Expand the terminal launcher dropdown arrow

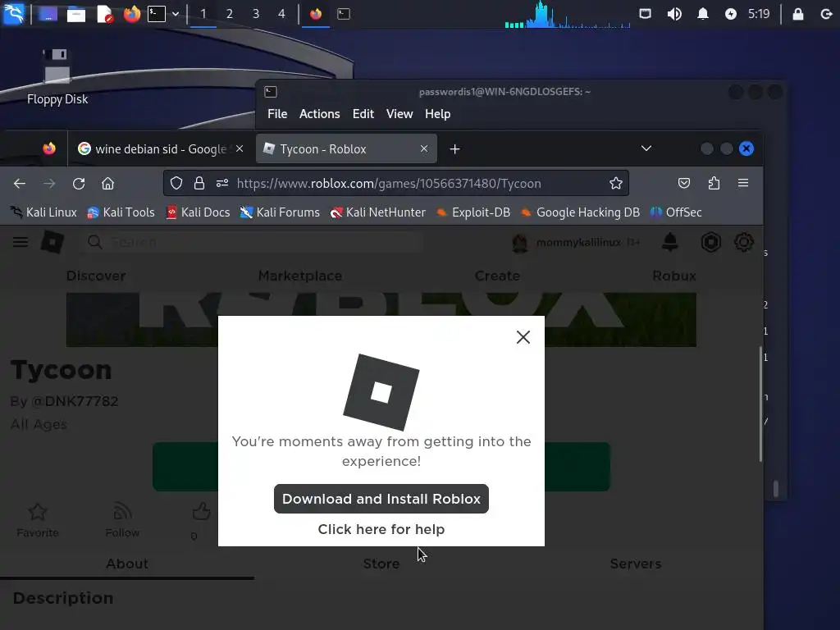pos(176,14)
